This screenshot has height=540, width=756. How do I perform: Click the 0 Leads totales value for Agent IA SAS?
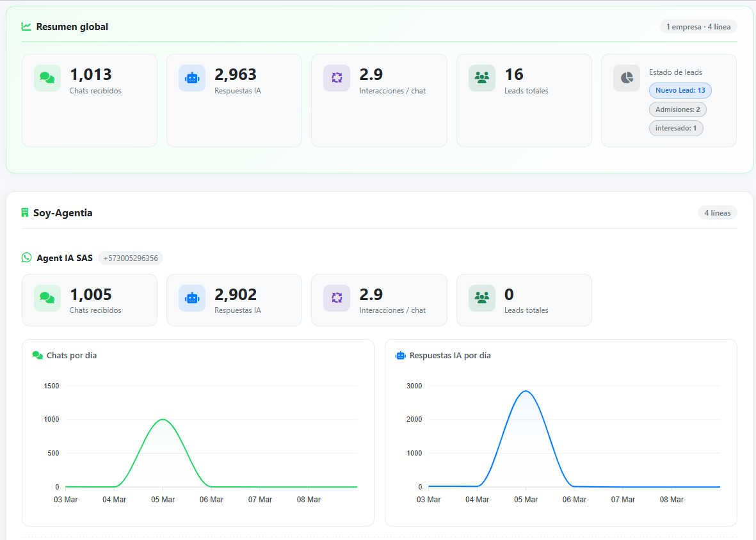pyautogui.click(x=509, y=294)
